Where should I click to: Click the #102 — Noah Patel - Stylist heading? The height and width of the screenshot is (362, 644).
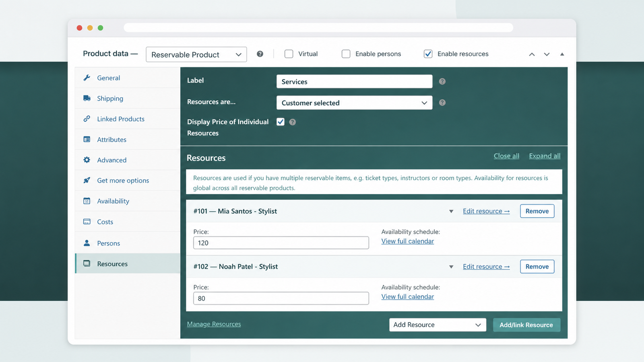[x=235, y=267]
